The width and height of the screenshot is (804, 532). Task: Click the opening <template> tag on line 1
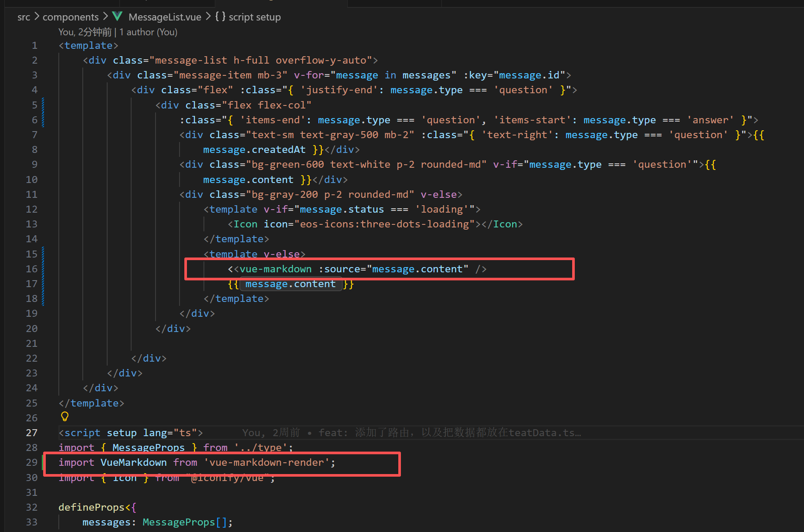coord(88,45)
